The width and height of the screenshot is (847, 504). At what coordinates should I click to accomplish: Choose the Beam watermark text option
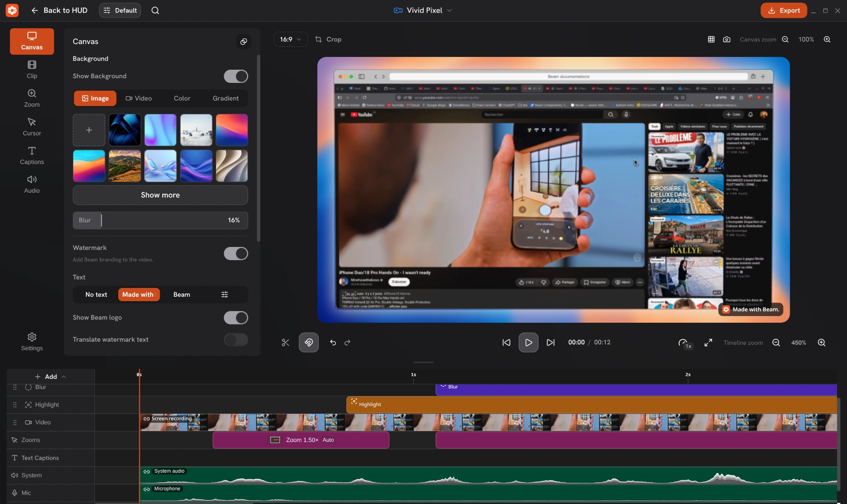182,295
